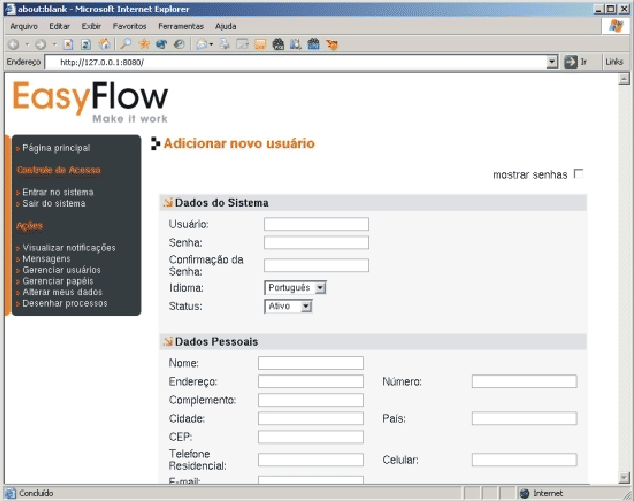
Task: Follow the Gerenciar usuários sidebar link
Action: coord(61,270)
